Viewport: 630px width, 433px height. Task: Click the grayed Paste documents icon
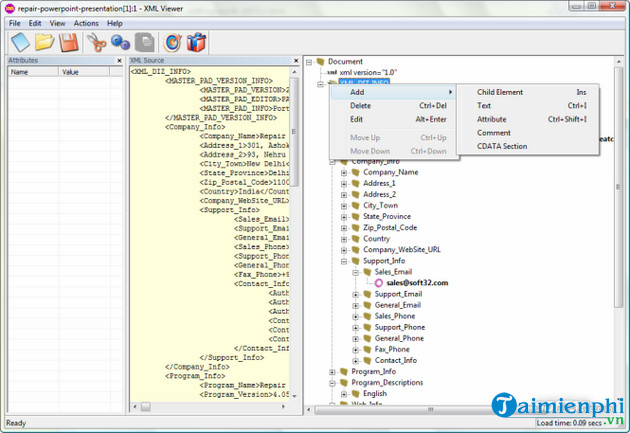point(145,42)
